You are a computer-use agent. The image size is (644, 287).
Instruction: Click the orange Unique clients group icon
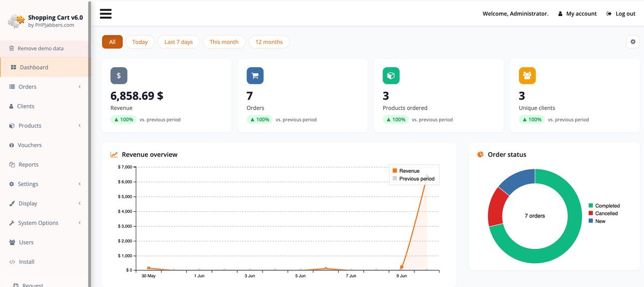(x=527, y=76)
